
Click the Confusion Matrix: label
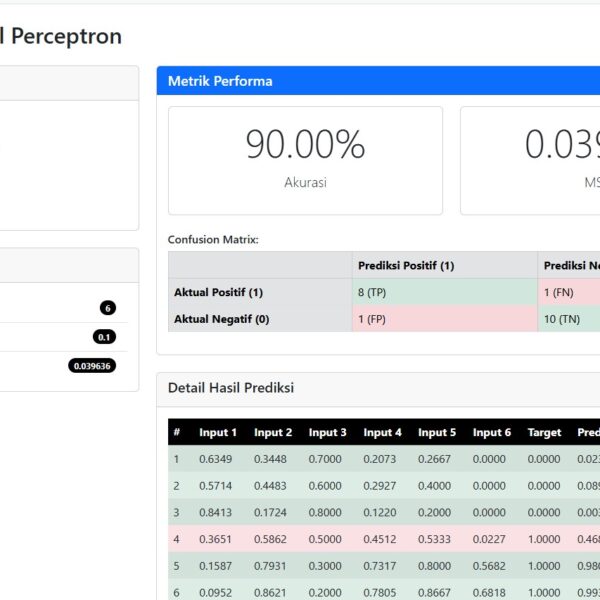pos(213,240)
